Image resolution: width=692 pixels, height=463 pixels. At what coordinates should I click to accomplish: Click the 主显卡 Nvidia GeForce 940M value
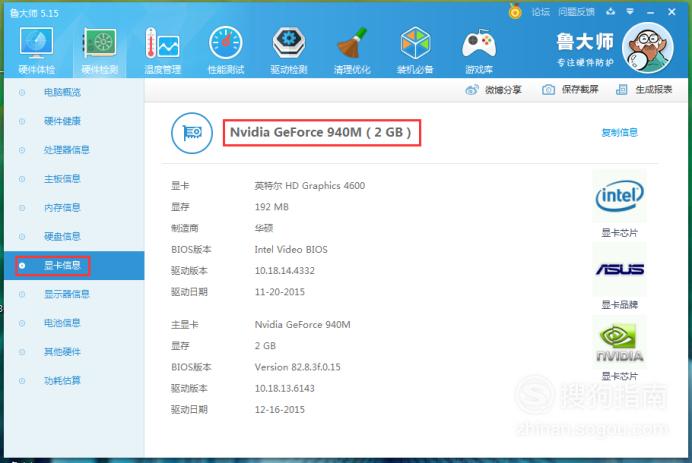302,324
